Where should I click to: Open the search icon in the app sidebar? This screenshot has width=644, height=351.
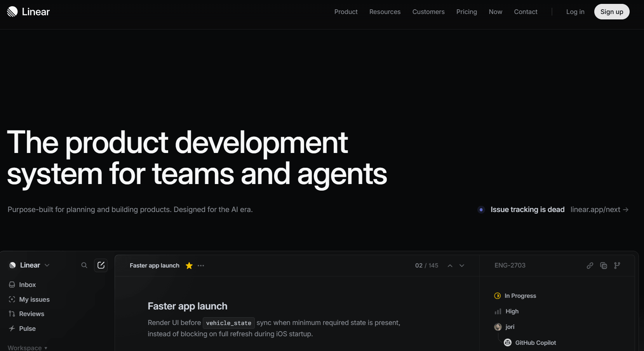point(84,265)
